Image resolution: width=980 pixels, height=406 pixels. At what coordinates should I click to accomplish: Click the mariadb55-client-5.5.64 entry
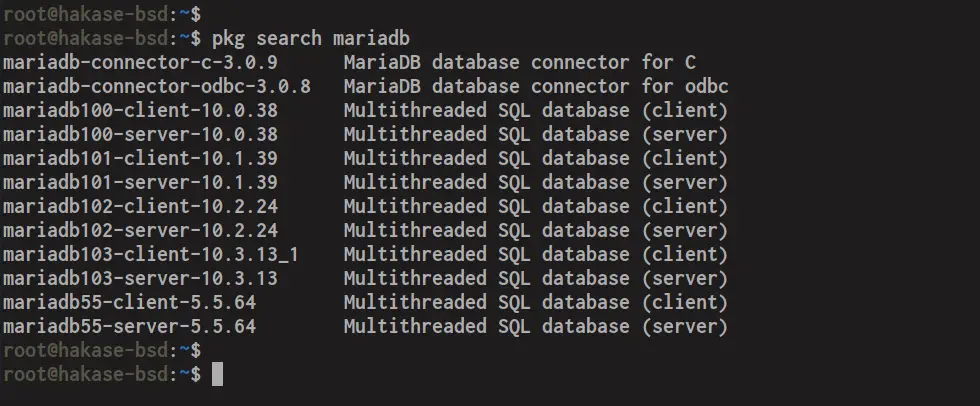pos(129,302)
